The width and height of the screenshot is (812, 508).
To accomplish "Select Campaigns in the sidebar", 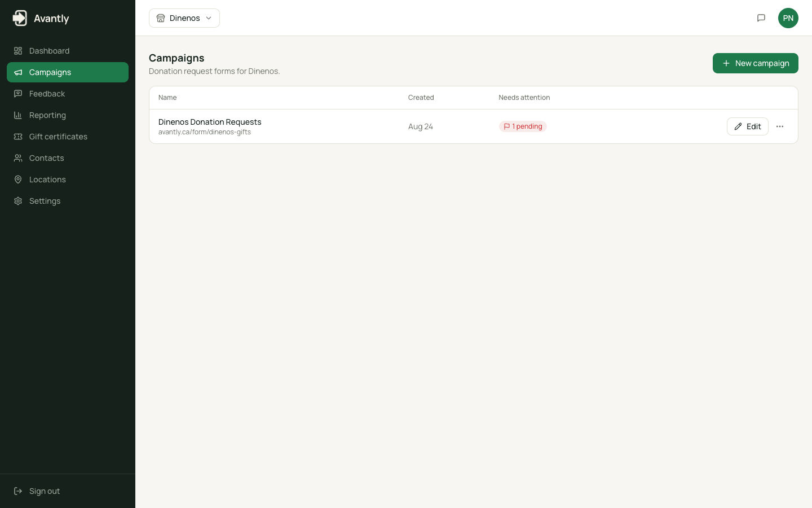I will click(68, 72).
